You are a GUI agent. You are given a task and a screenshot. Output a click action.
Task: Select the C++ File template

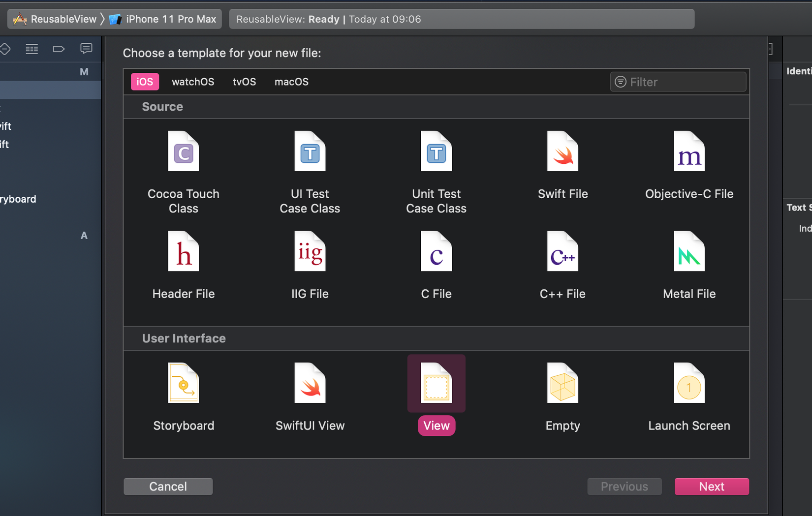point(562,252)
